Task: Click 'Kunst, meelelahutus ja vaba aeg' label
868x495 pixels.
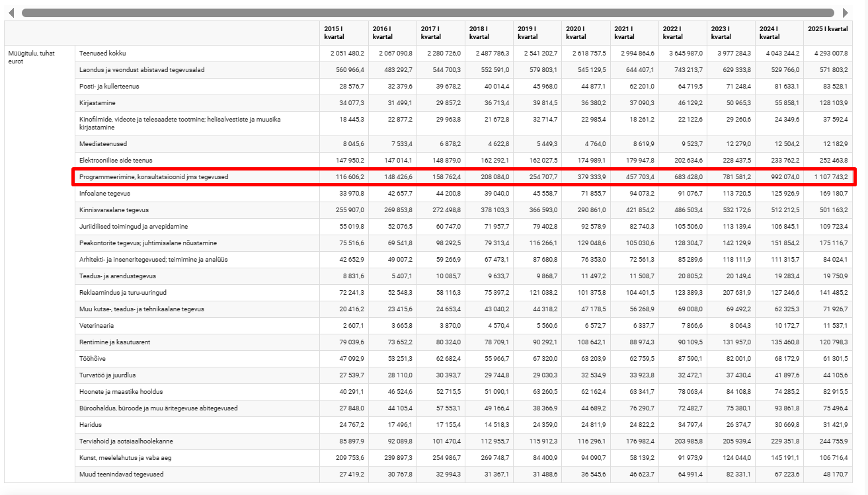Action: [x=125, y=458]
